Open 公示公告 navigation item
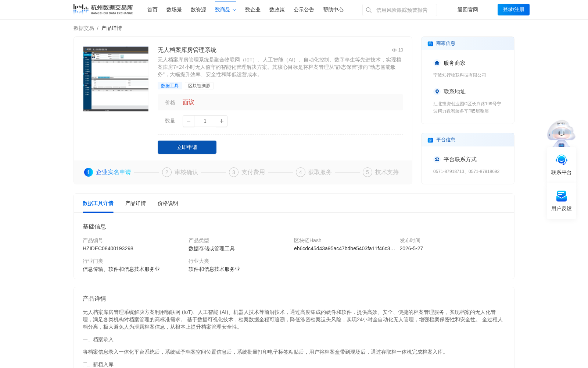 [304, 10]
